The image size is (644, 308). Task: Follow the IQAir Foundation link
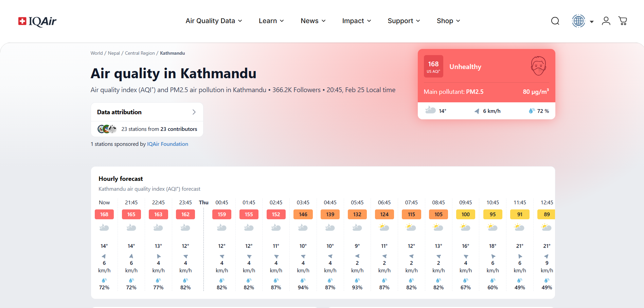tap(167, 144)
